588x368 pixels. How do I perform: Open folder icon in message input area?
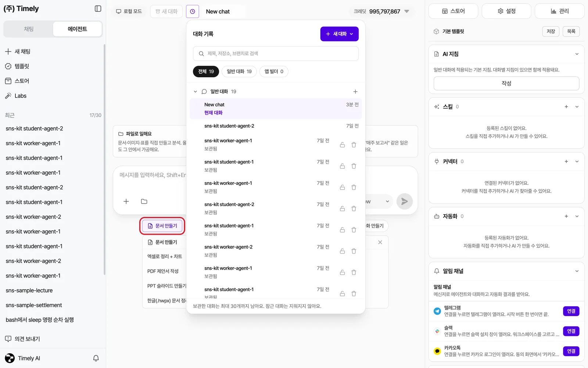pyautogui.click(x=144, y=201)
